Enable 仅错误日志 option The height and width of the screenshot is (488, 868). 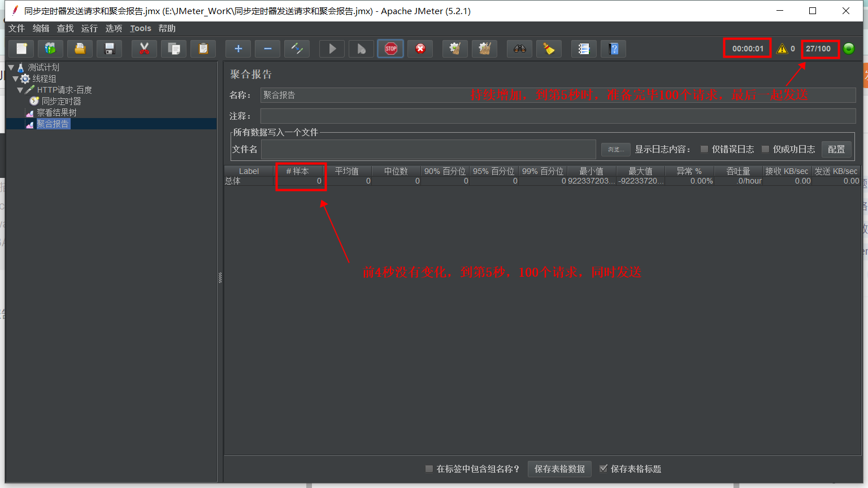705,149
